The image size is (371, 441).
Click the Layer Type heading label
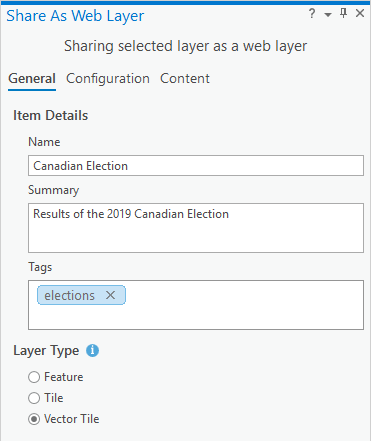(x=46, y=351)
